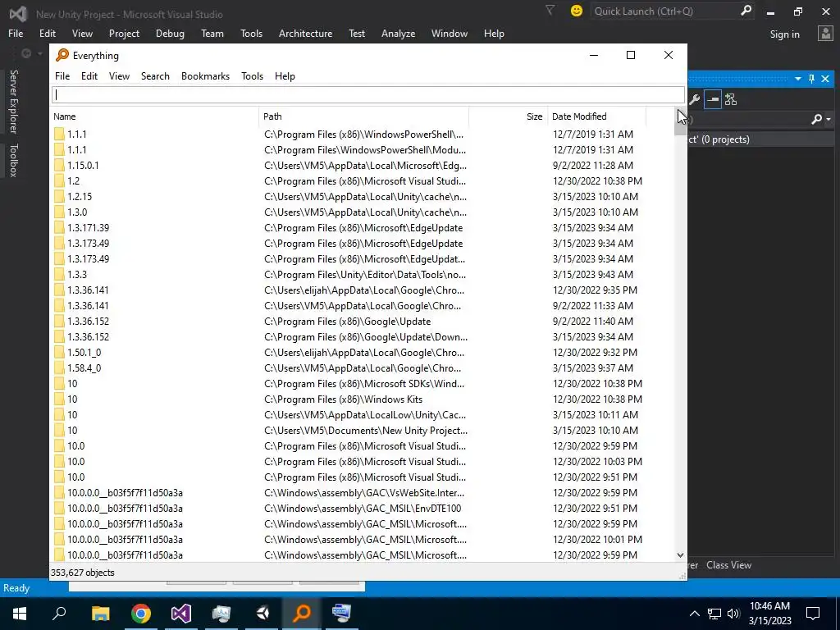
Task: Click the Visual Studio logo in title bar
Action: (18, 14)
